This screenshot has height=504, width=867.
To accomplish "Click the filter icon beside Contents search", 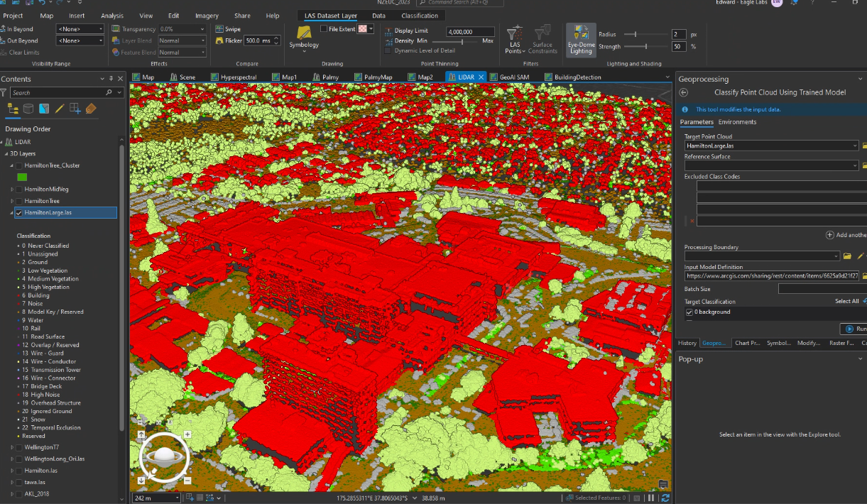I will click(x=4, y=92).
